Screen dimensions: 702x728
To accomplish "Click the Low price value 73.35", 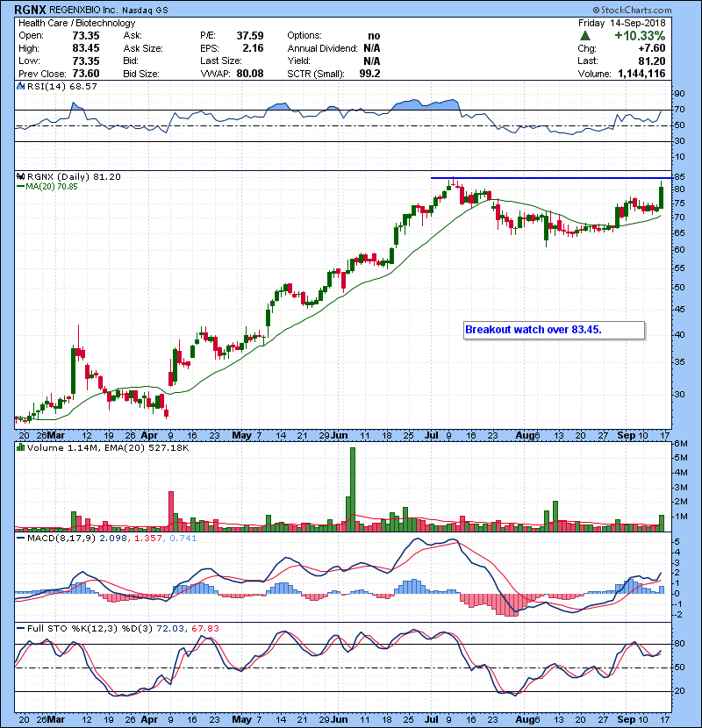I will click(86, 61).
